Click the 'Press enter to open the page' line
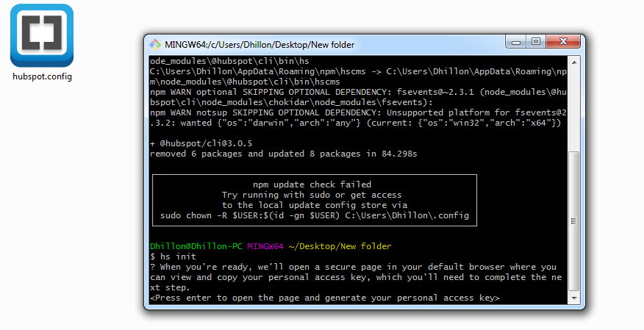Viewport: 644px width, 330px height. [325, 298]
